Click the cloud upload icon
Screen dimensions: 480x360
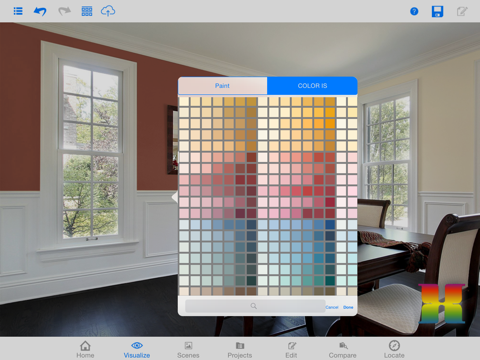[x=108, y=11]
